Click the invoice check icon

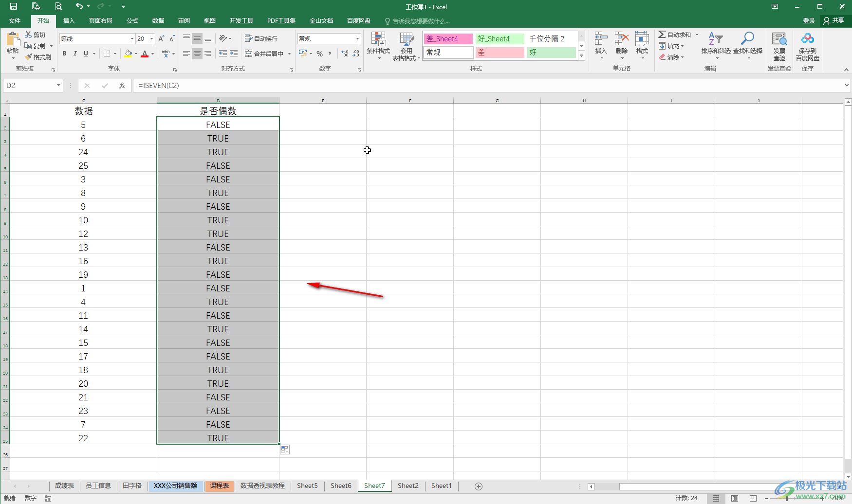pyautogui.click(x=779, y=39)
